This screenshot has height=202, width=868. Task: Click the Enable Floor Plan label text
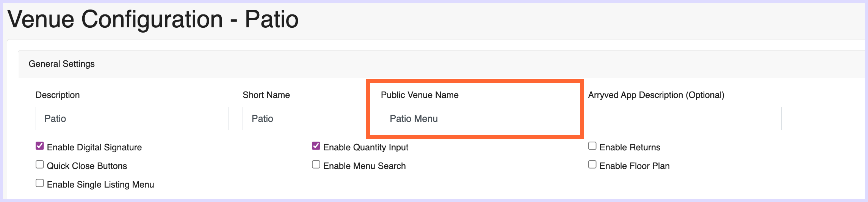pos(635,166)
